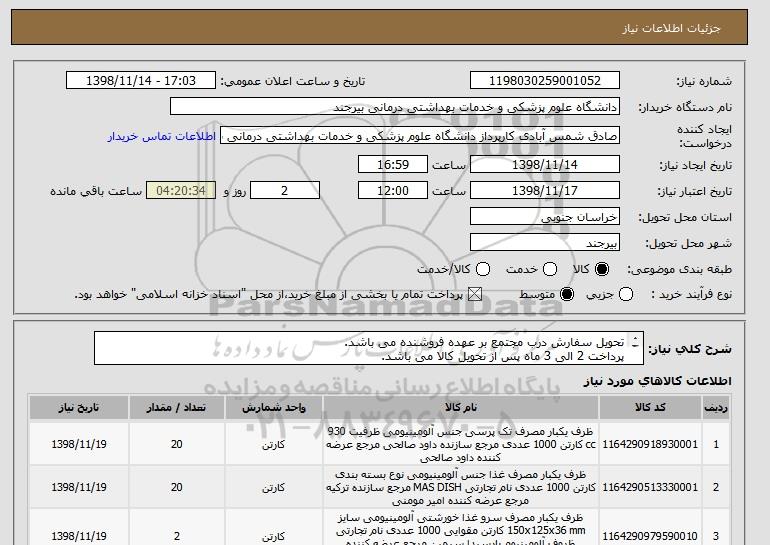Select the متوسط purchase type radio
The height and width of the screenshot is (545, 770).
tap(567, 295)
